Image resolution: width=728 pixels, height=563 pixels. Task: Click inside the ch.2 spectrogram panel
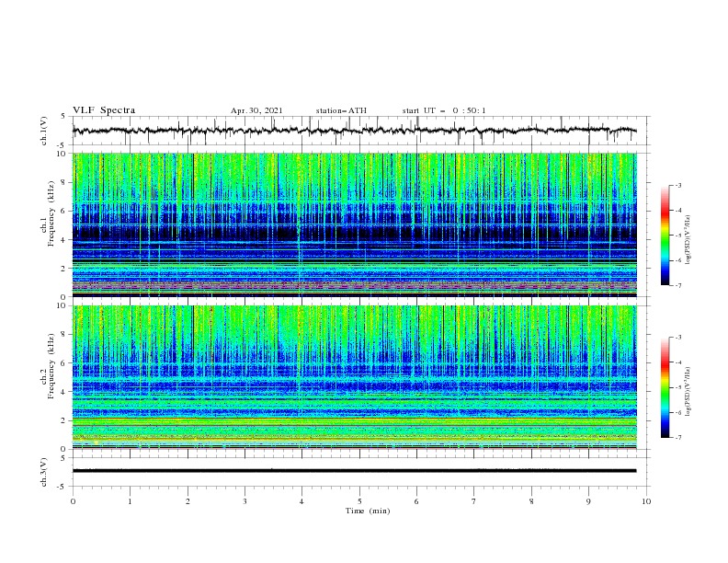(354, 377)
